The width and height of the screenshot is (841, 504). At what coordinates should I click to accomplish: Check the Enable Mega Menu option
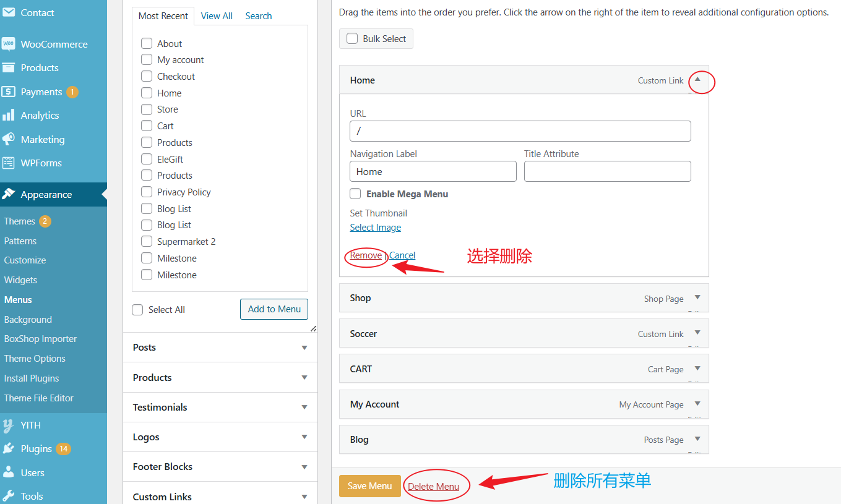point(355,194)
